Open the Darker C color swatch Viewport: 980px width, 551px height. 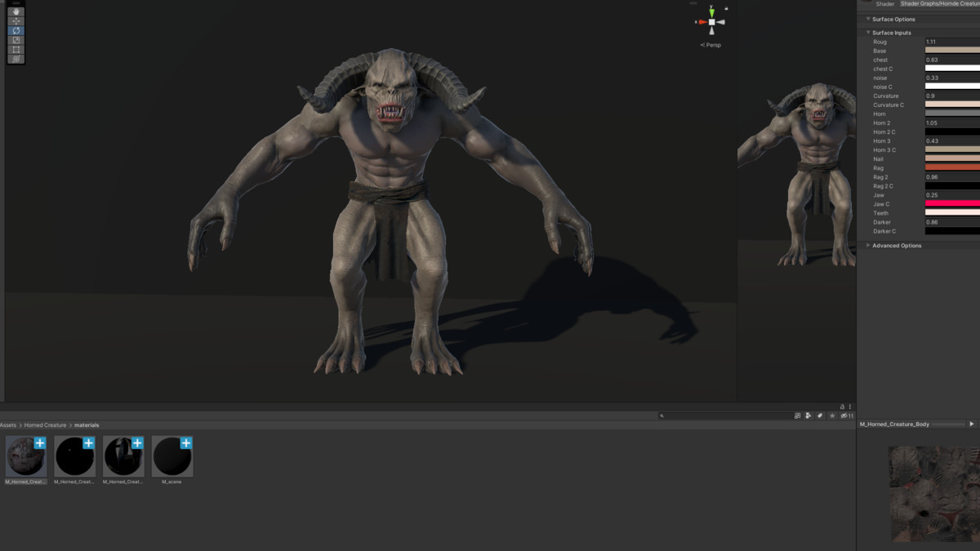pyautogui.click(x=952, y=230)
